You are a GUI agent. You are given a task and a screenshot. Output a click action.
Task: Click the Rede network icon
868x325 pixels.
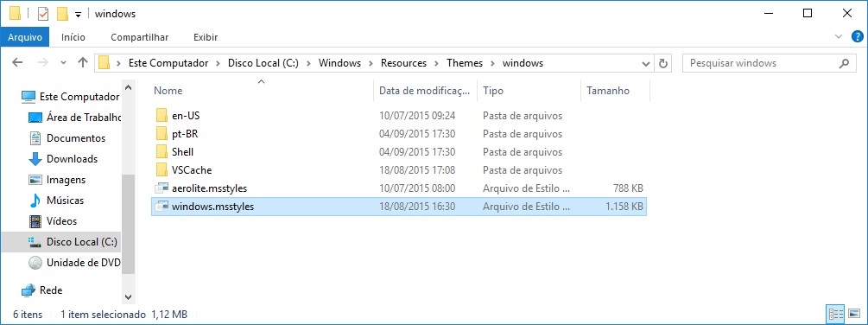(x=29, y=290)
